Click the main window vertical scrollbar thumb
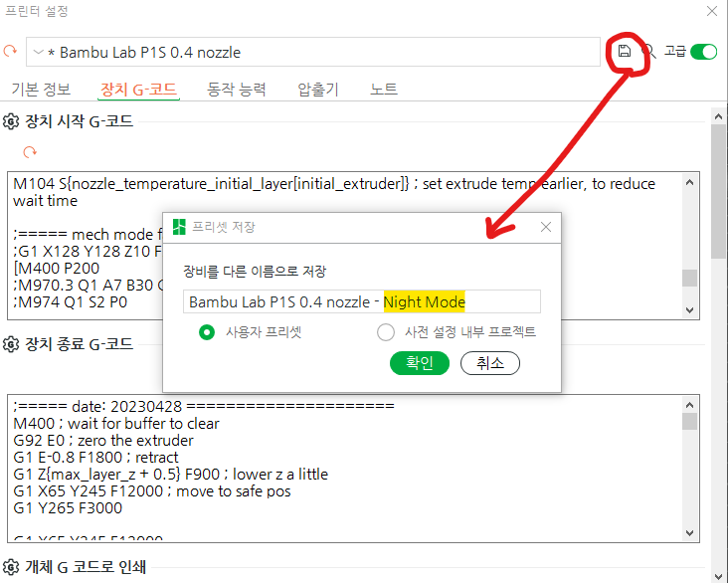 tap(719, 191)
